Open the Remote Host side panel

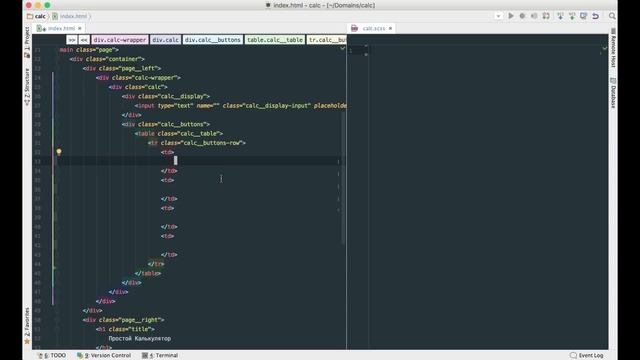click(x=613, y=48)
